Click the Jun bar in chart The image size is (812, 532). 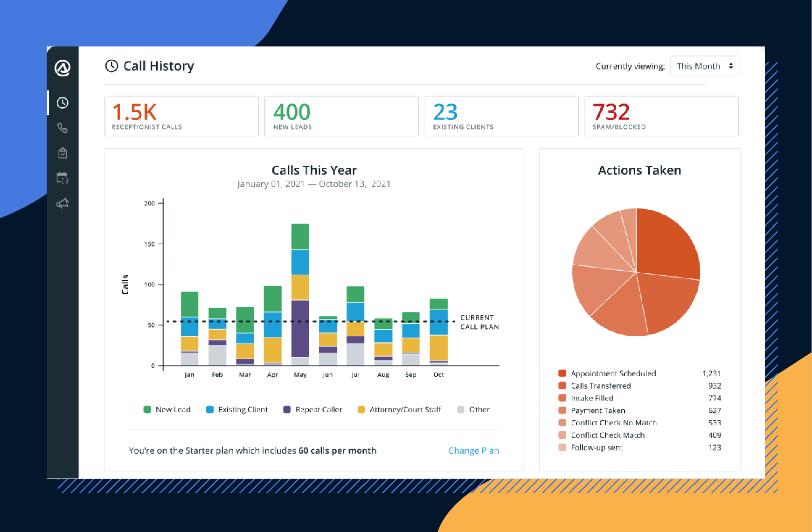tap(328, 341)
